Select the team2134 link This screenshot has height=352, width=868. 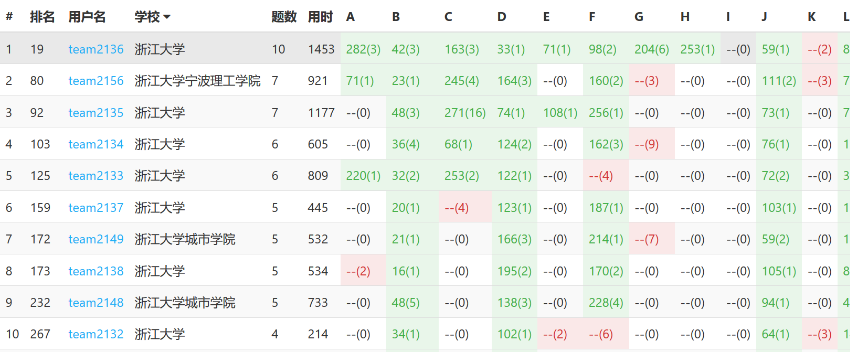click(x=96, y=144)
